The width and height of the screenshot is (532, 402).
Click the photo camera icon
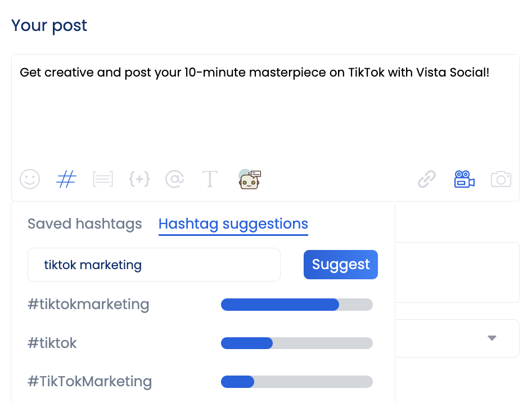[501, 179]
